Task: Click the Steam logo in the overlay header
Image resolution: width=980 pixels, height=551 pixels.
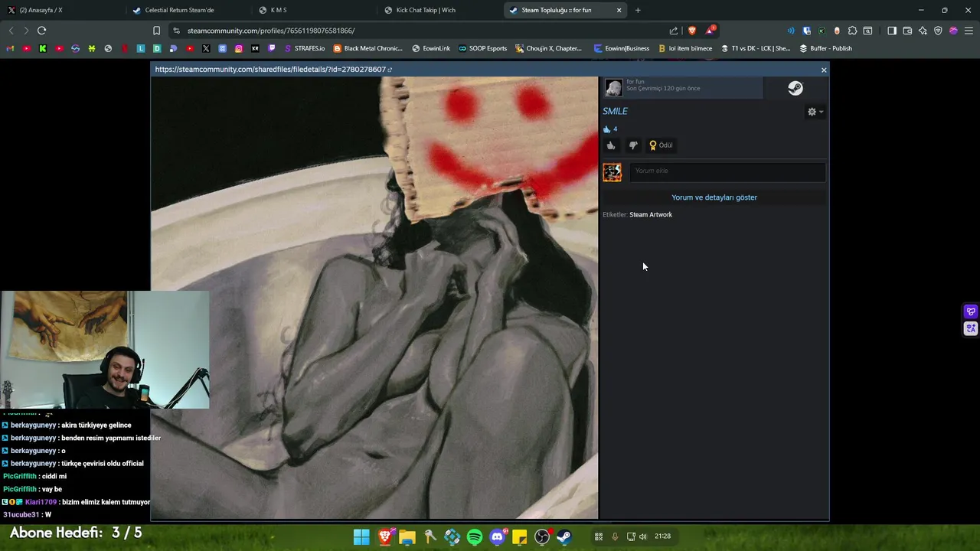Action: (x=795, y=88)
